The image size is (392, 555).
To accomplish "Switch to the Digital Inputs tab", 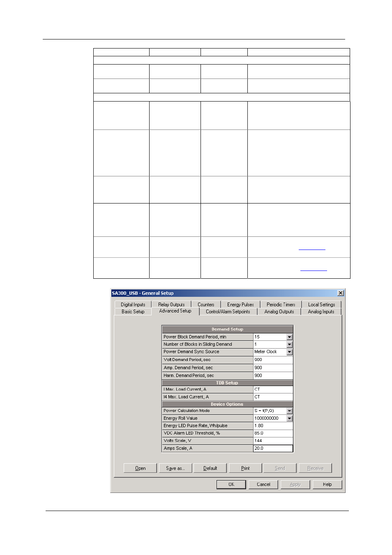I will coord(133,305).
